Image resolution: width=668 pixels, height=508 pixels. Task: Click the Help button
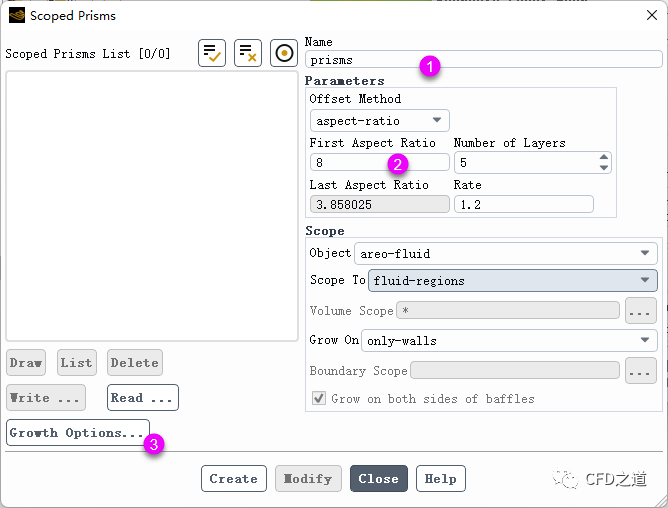[440, 479]
